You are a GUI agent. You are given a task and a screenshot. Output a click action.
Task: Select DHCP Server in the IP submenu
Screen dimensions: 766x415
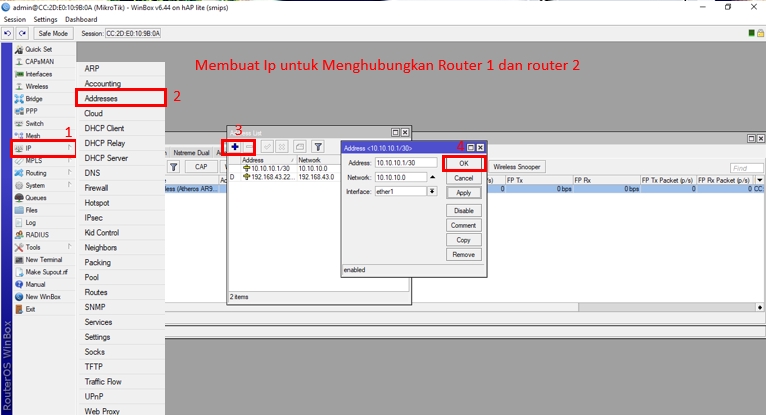click(x=121, y=158)
